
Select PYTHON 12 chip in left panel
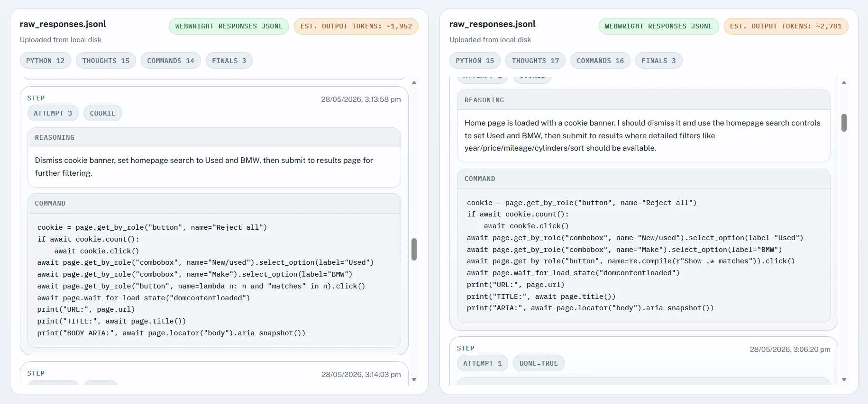coord(46,61)
